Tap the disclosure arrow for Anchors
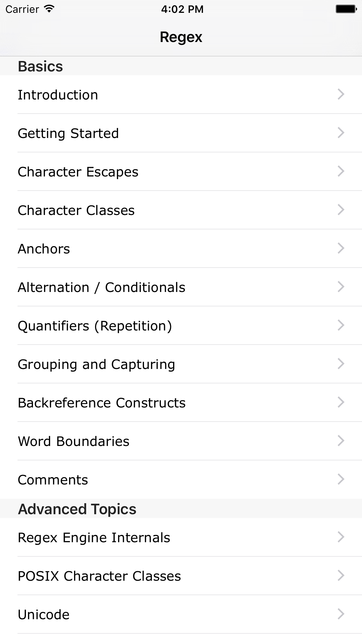Image resolution: width=362 pixels, height=644 pixels. point(341,248)
